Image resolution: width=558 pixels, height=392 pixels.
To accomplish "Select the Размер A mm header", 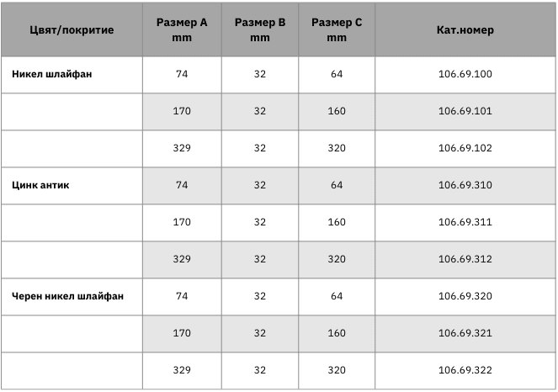I will coord(182,30).
